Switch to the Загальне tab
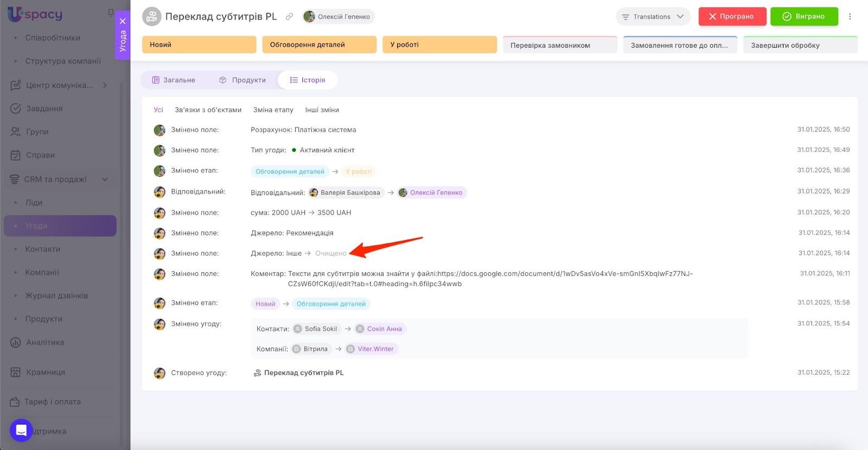Image resolution: width=868 pixels, height=450 pixels. pyautogui.click(x=174, y=80)
